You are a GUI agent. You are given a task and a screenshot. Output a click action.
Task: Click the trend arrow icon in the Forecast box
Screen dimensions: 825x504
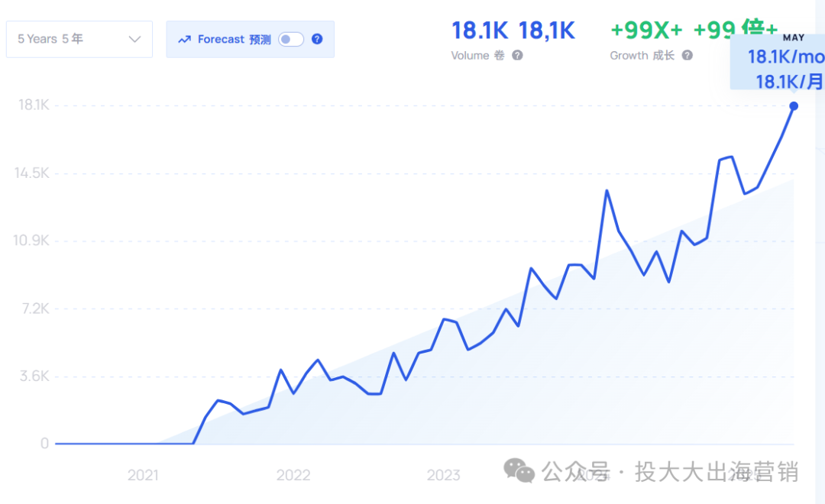tap(184, 40)
